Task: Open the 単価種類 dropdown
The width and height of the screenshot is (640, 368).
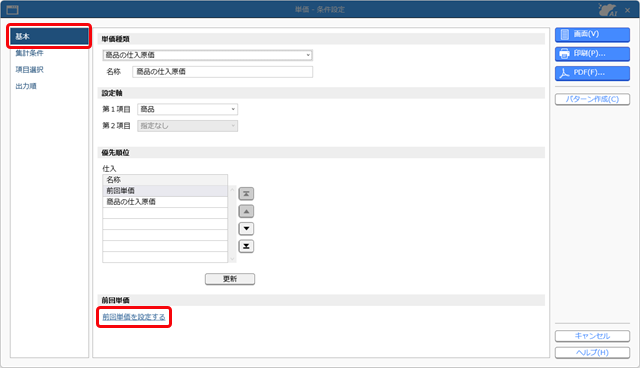Action: (x=207, y=55)
